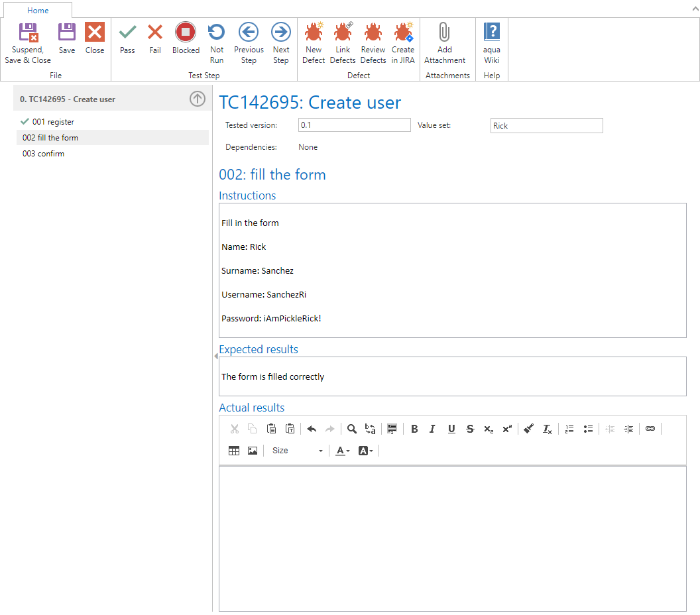Mark the test step as Fail
Screen dimensions: 700x615
point(155,38)
